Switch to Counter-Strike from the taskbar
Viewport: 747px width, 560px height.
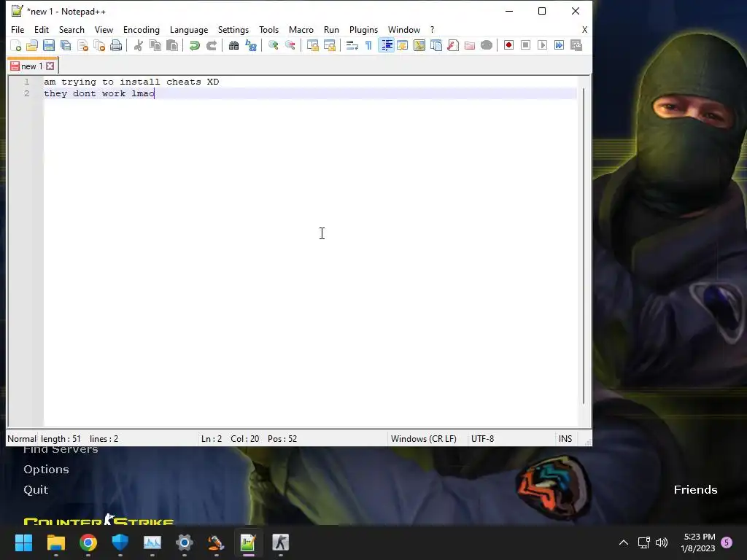[280, 542]
